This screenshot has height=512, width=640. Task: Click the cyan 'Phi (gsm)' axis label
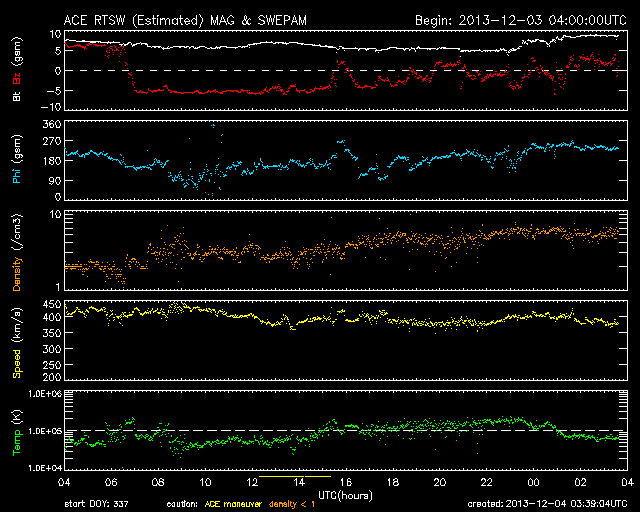[x=17, y=160]
